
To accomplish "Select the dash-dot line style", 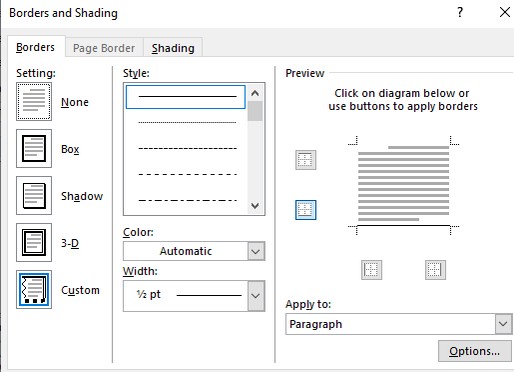I will (187, 200).
